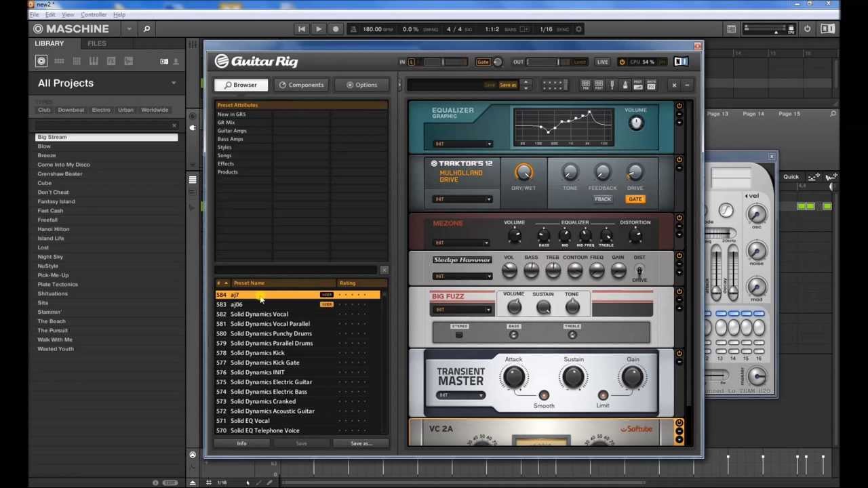Screen dimensions: 868x488
Task: Toggle power of the VC 2A module
Action: tap(679, 423)
